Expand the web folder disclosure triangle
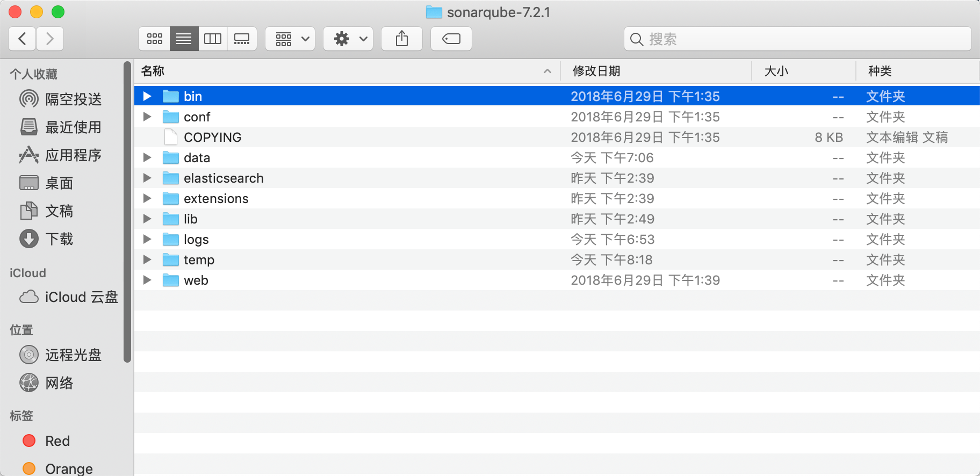The image size is (980, 476). coord(147,280)
